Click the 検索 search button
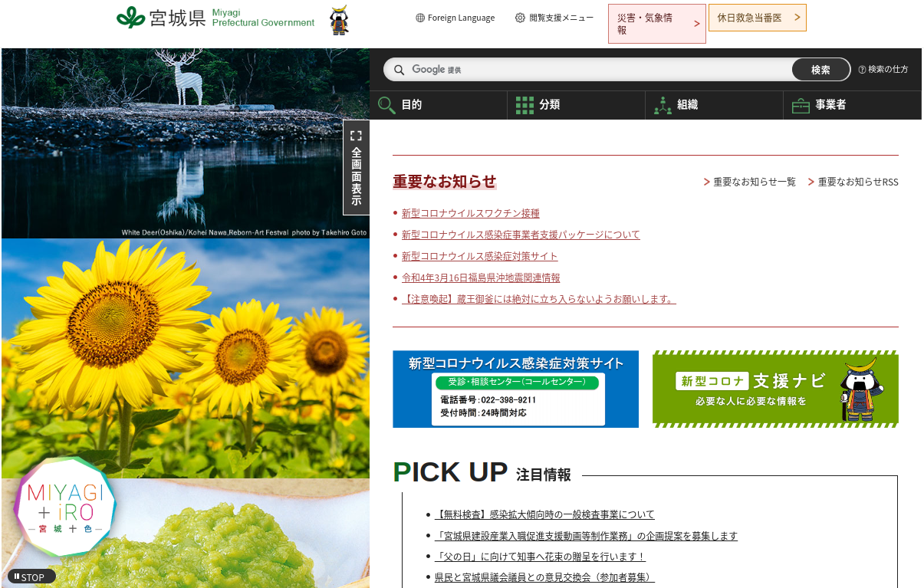 coord(820,70)
